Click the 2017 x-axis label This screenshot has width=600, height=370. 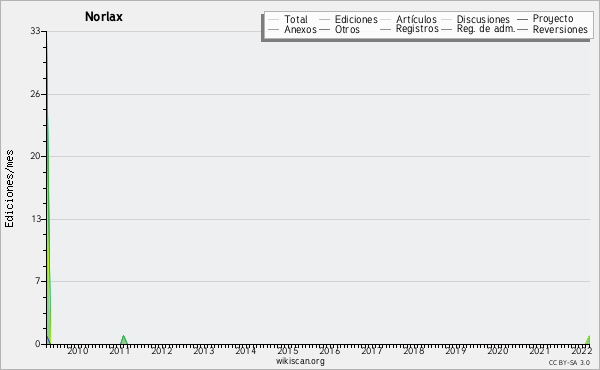pyautogui.click(x=372, y=350)
